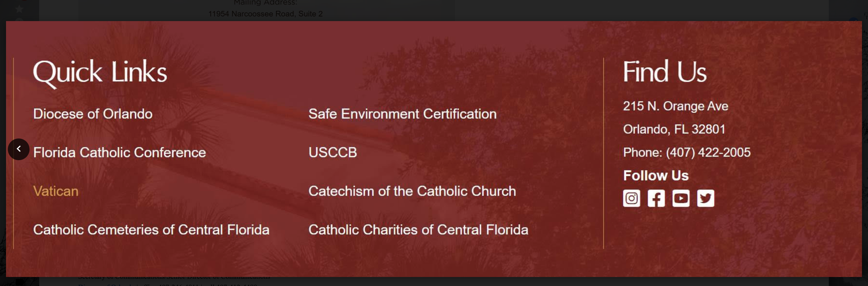
Task: Open the Twitter bird icon
Action: [705, 198]
